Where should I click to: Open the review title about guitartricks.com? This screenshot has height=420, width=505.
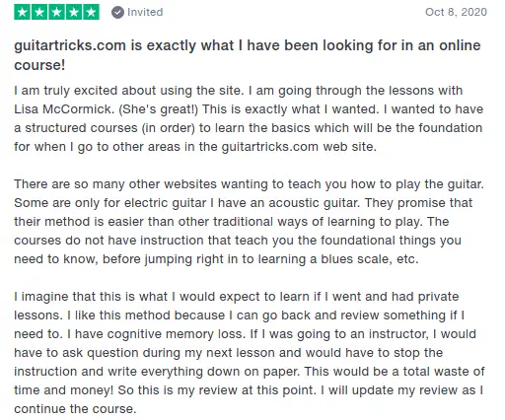[248, 55]
